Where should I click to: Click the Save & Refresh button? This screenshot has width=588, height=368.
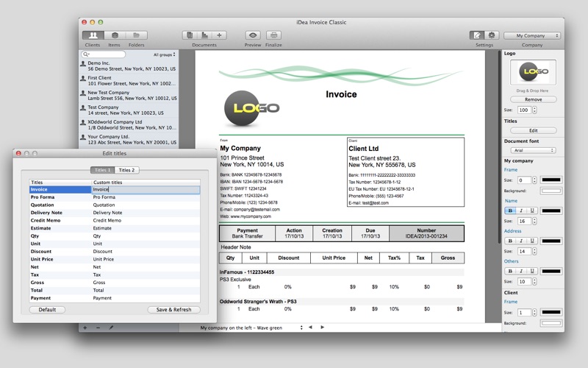pos(173,310)
